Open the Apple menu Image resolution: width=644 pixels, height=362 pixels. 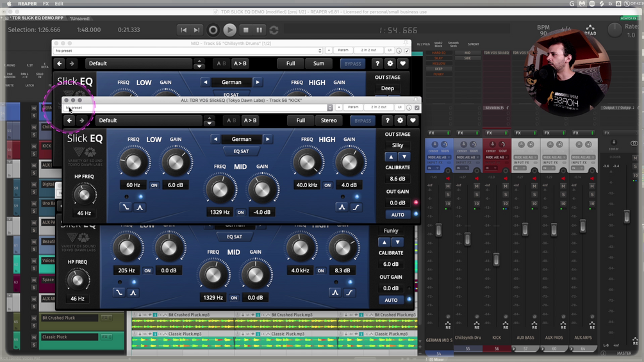8,4
